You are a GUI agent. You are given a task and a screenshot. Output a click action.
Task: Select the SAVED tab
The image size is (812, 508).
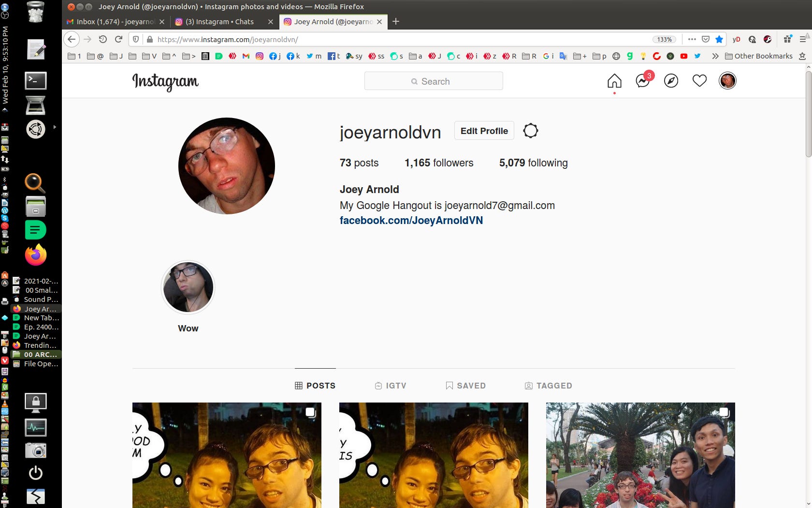click(465, 386)
